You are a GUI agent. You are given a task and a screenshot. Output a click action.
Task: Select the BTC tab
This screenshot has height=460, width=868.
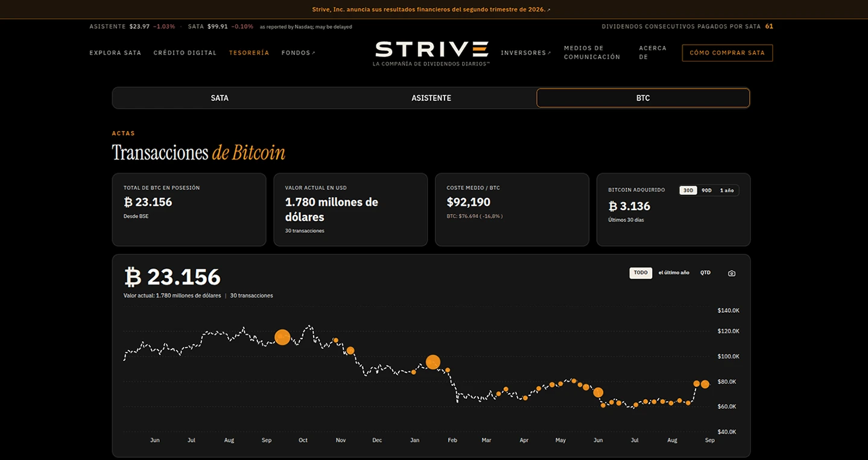click(x=643, y=98)
